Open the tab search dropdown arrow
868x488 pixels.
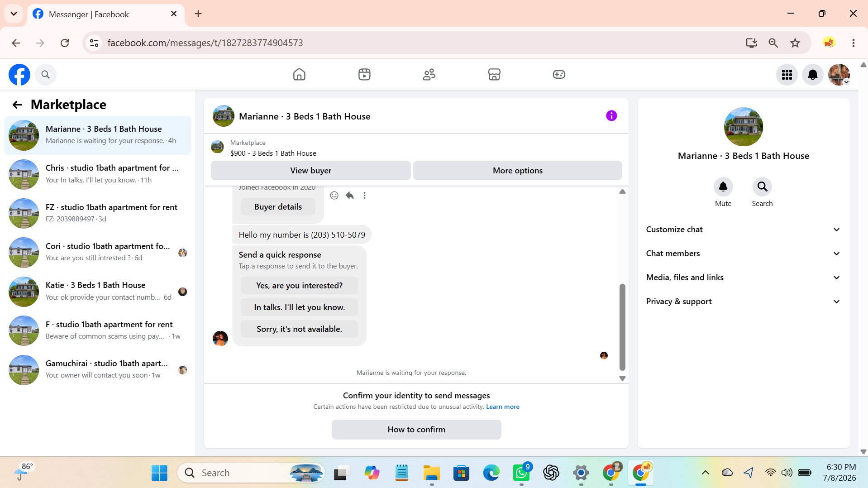[x=14, y=14]
